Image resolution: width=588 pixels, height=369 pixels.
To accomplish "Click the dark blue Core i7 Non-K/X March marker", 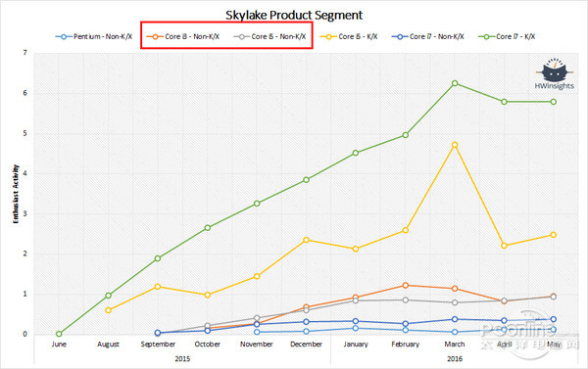I will 455,319.
